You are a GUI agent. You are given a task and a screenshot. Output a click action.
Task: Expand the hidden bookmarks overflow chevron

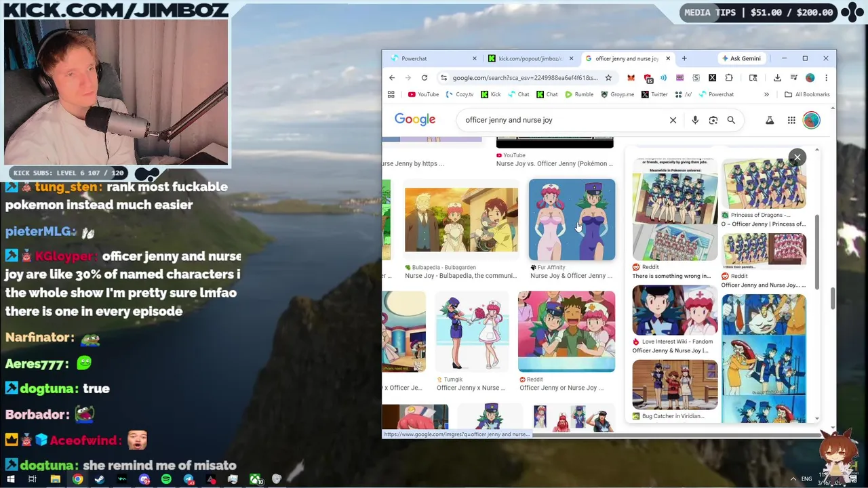click(x=766, y=94)
